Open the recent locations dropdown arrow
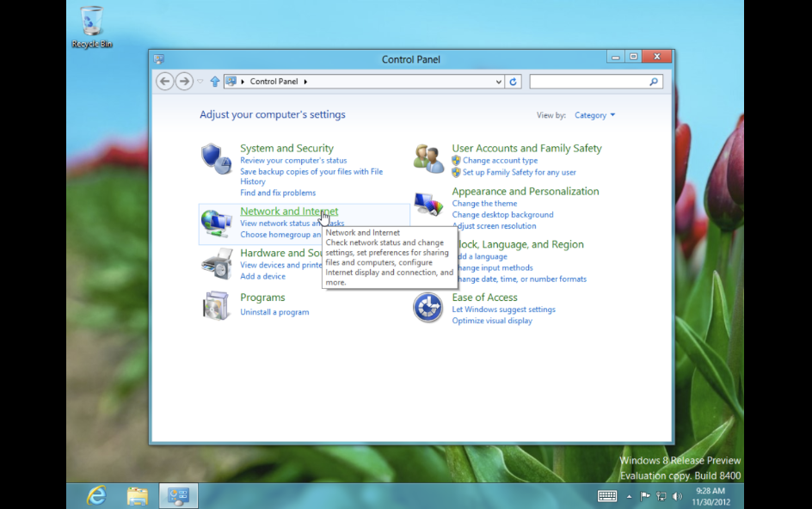The image size is (812, 509). point(200,82)
